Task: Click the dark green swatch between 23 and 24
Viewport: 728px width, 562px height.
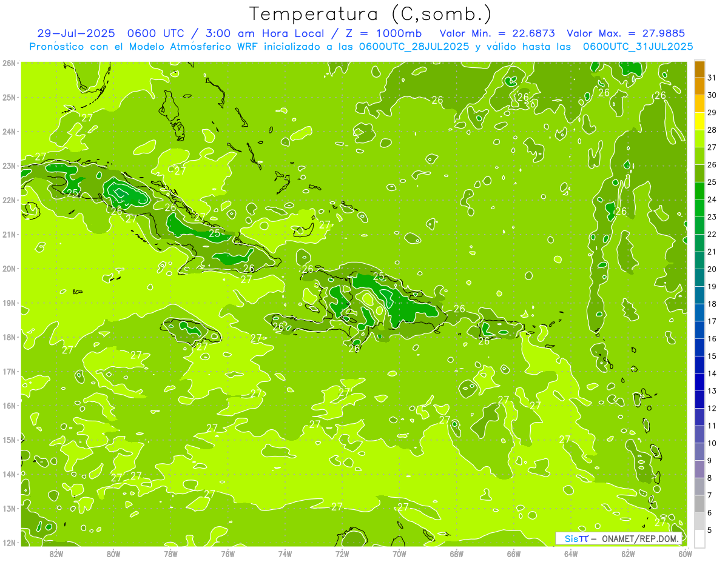Action: 699,209
